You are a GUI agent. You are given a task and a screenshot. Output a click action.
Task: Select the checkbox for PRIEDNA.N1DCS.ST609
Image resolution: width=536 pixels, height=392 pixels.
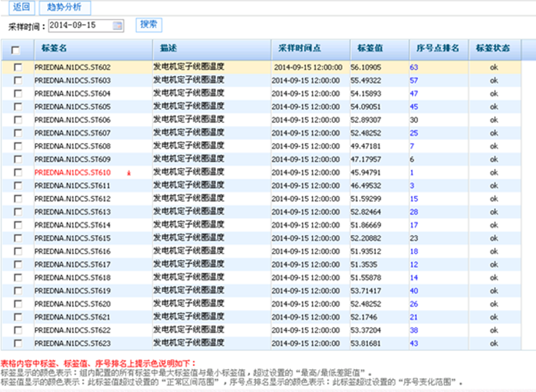[x=18, y=159]
